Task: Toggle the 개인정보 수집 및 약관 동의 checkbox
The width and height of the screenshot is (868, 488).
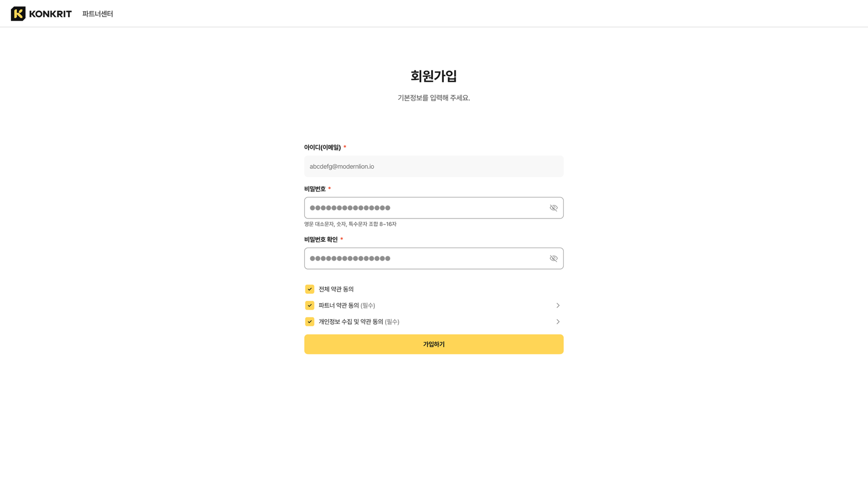Action: tap(310, 322)
